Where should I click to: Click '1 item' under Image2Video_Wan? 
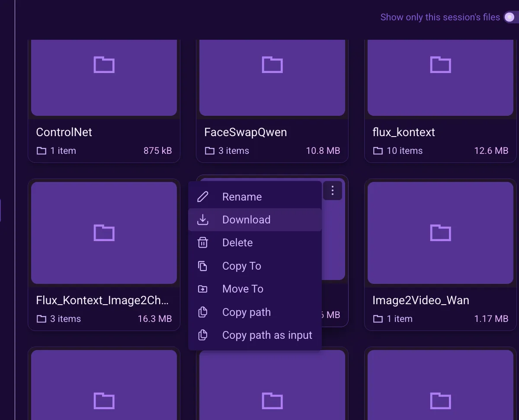pos(400,319)
